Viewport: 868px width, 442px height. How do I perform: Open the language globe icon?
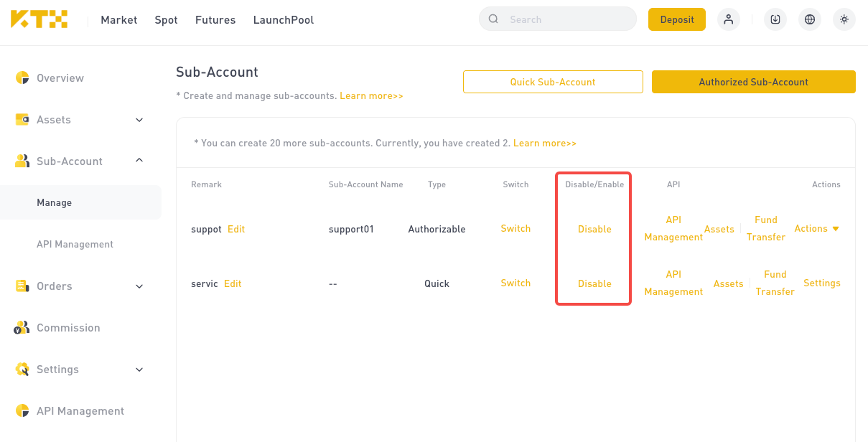point(810,19)
